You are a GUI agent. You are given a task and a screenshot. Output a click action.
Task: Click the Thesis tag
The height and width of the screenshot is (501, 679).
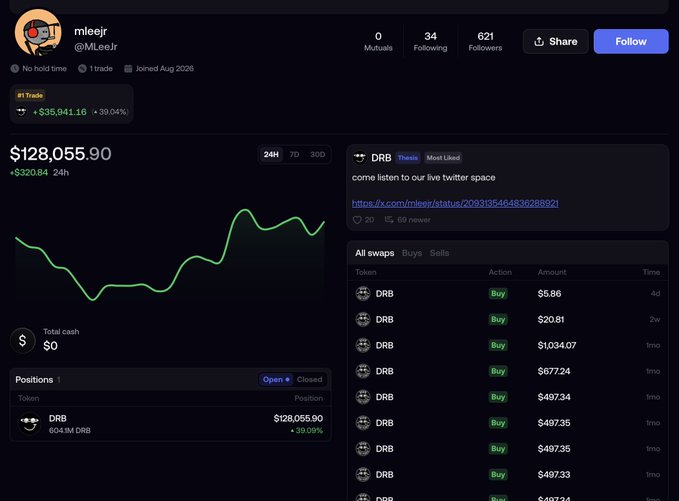pos(408,158)
